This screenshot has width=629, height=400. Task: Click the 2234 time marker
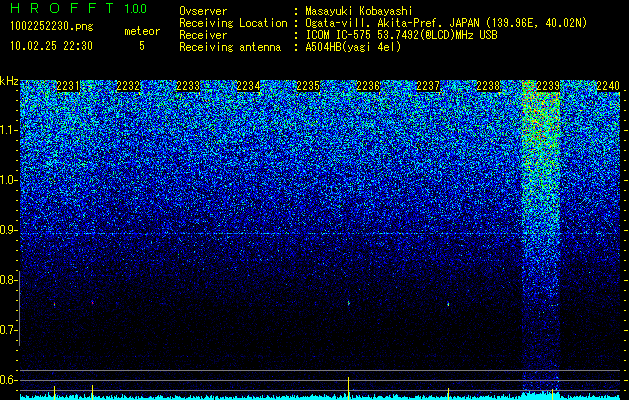[248, 86]
